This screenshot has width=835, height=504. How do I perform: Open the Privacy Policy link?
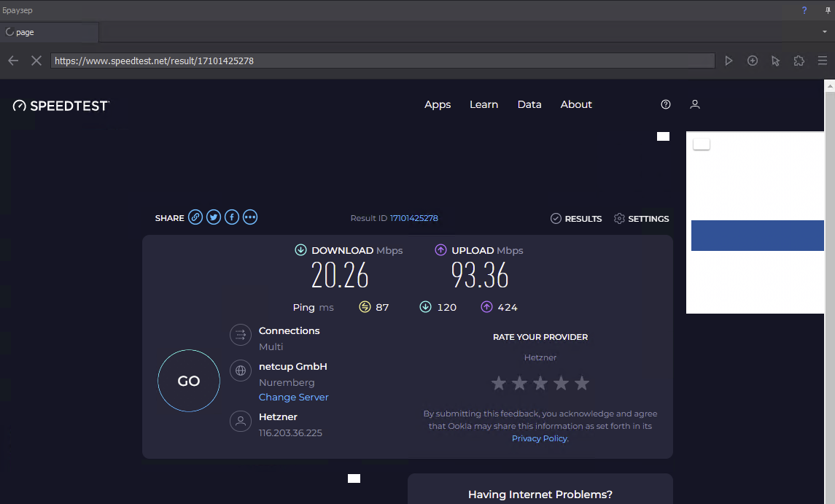tap(540, 438)
